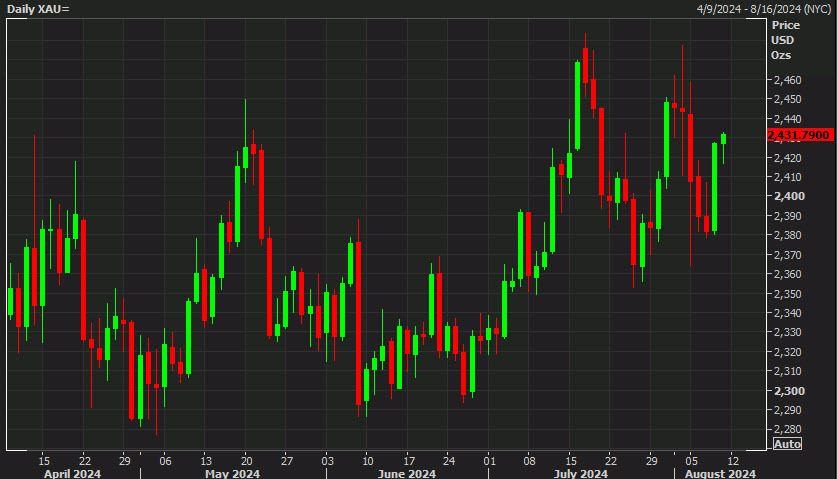Click the 'June 2024' month label
The width and height of the screenshot is (837, 479).
(x=407, y=474)
